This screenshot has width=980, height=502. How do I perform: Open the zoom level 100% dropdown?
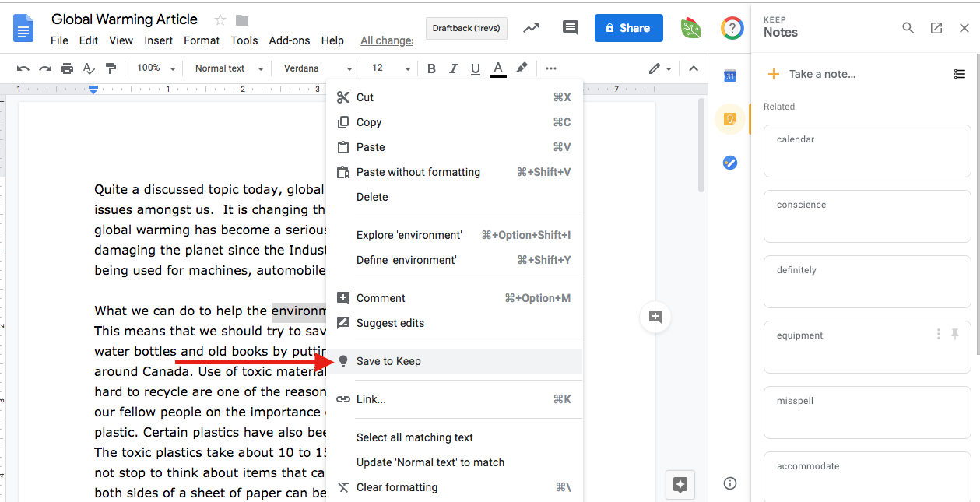coord(156,68)
